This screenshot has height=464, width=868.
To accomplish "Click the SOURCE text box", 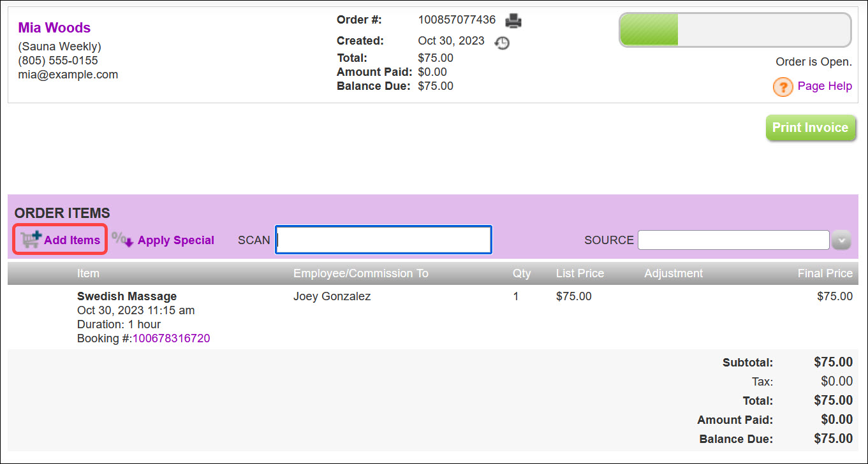I will click(x=733, y=240).
